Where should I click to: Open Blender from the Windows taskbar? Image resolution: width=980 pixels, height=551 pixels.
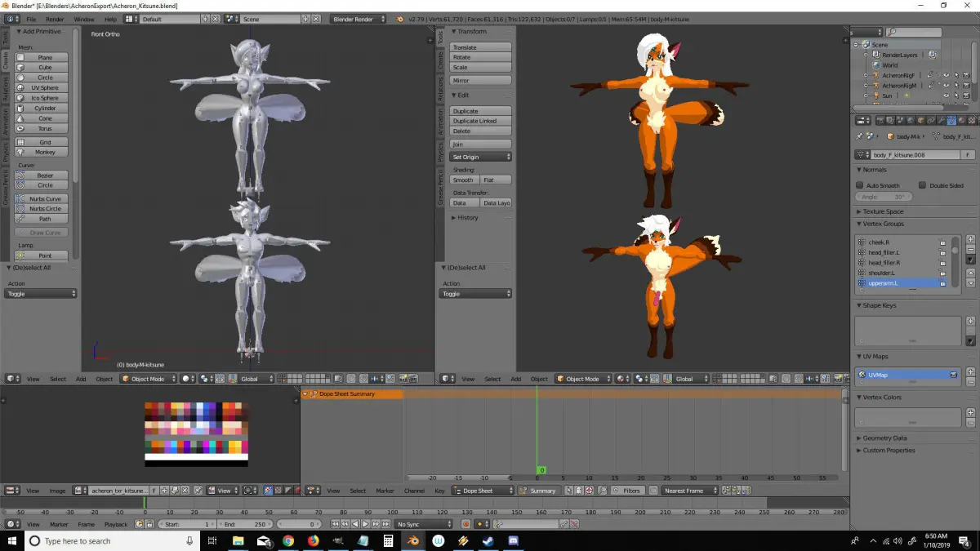(413, 540)
